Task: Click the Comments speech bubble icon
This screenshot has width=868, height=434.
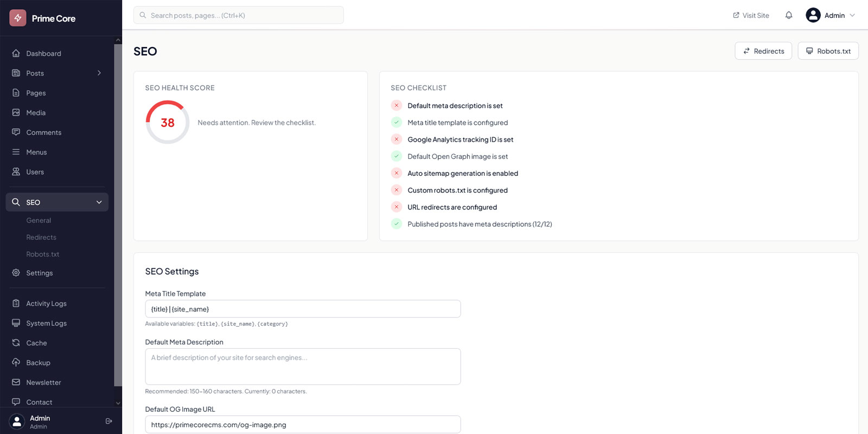Action: (x=16, y=132)
